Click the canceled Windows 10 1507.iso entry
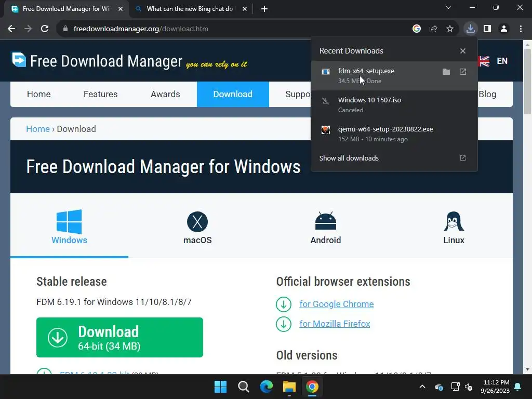The image size is (532, 399). [x=394, y=105]
